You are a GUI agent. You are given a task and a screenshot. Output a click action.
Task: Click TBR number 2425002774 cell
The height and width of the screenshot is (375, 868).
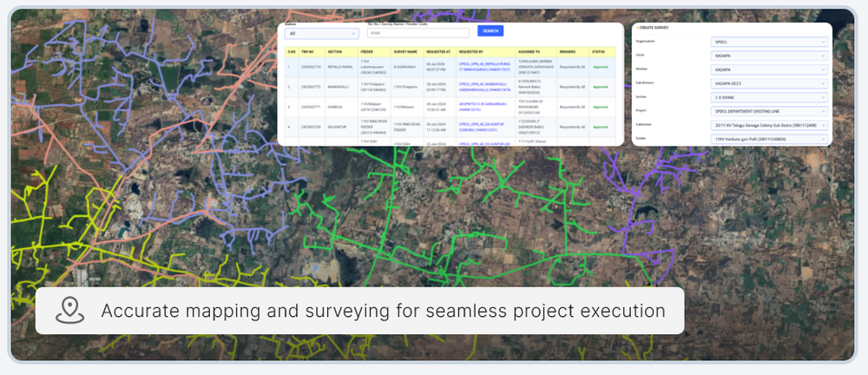pyautogui.click(x=311, y=67)
